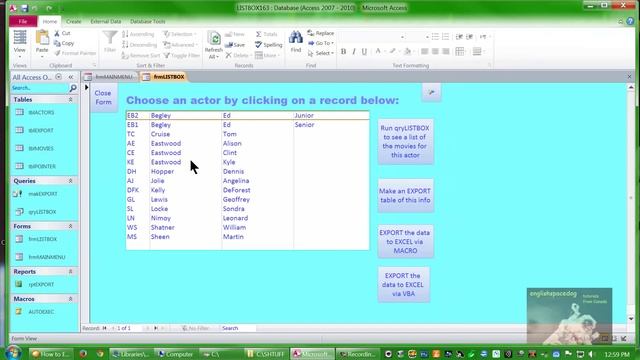The image size is (640, 360).
Task: Click Toggle Filter in the ribbon
Action: pos(182,56)
